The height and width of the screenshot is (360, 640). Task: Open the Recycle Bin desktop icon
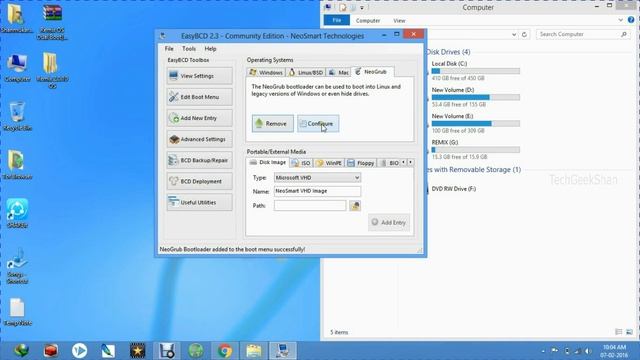(x=17, y=116)
